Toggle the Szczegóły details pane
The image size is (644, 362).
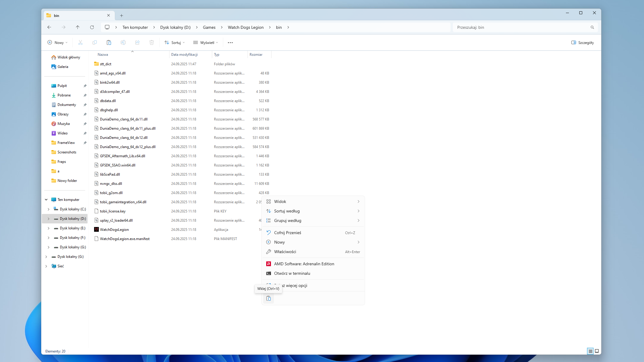click(582, 43)
